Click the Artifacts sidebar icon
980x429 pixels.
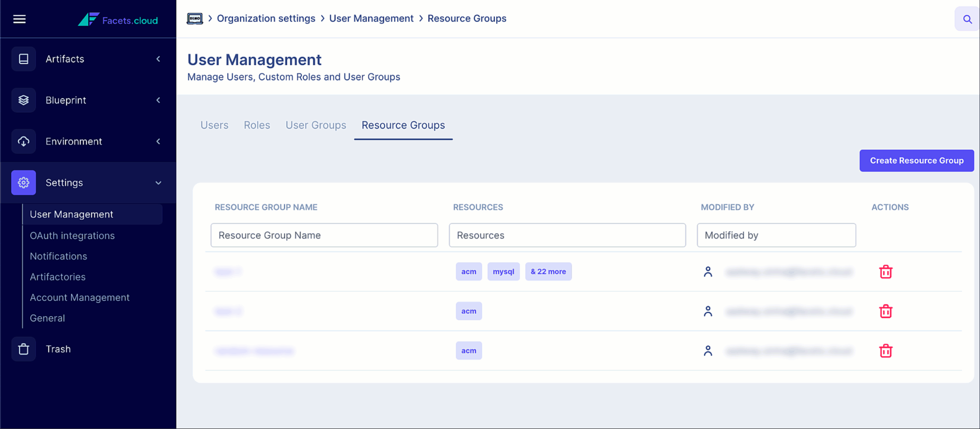[23, 59]
